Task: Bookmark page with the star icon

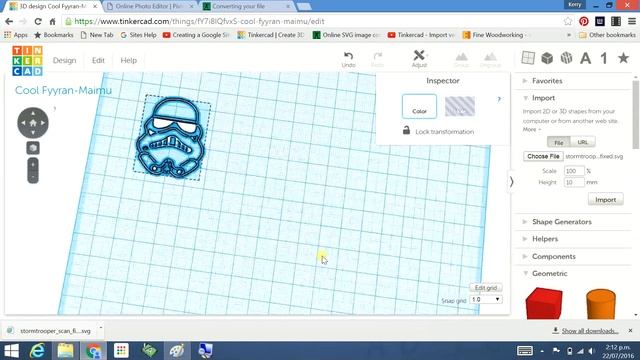Action: (x=568, y=22)
